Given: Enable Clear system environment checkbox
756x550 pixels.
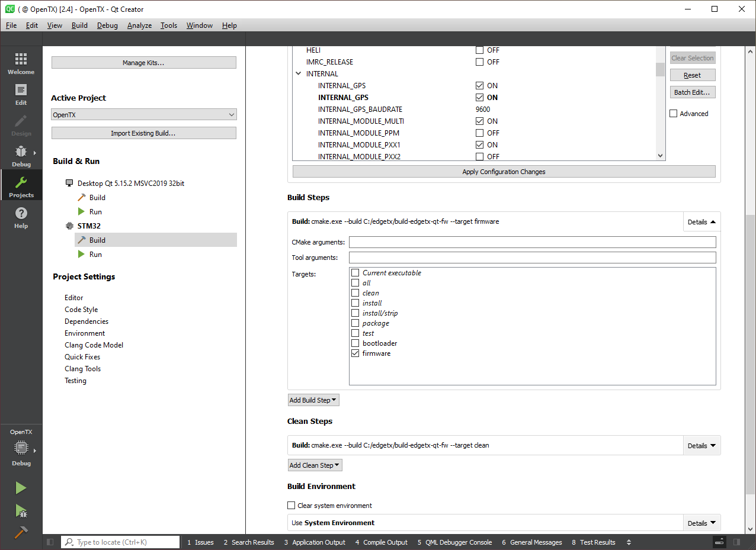Looking at the screenshot, I should pos(291,506).
